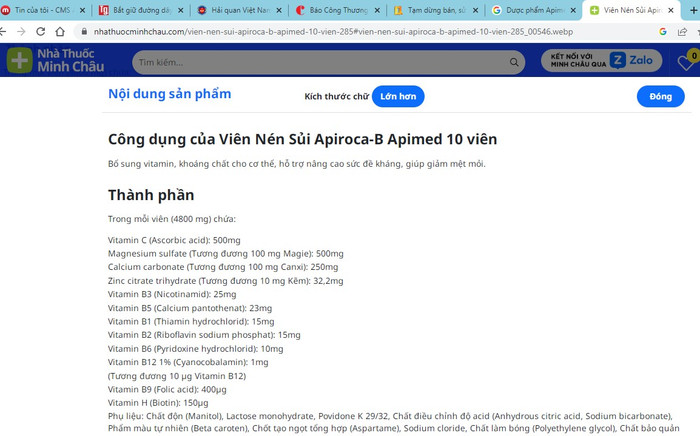Open a new browser tab with plus
The image size is (700, 436).
point(694,10)
